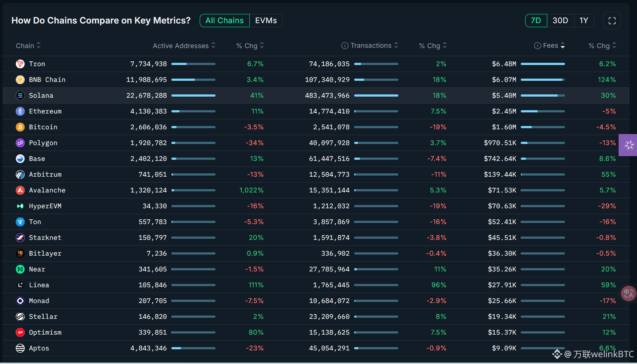Open the Tron chain name link
637x364 pixels.
pos(37,64)
